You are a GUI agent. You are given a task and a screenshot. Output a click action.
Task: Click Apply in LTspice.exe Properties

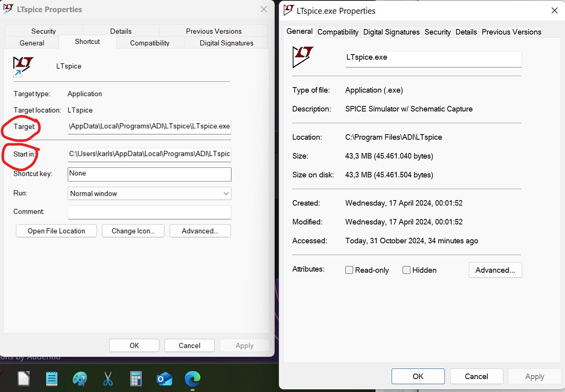click(x=534, y=376)
